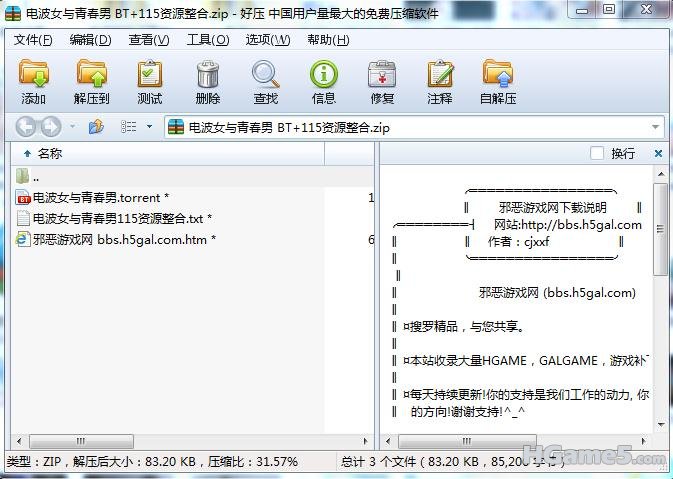The width and height of the screenshot is (673, 479).
Task: Click the comment pane horizontal scrollbar thumb
Action: pos(467,441)
